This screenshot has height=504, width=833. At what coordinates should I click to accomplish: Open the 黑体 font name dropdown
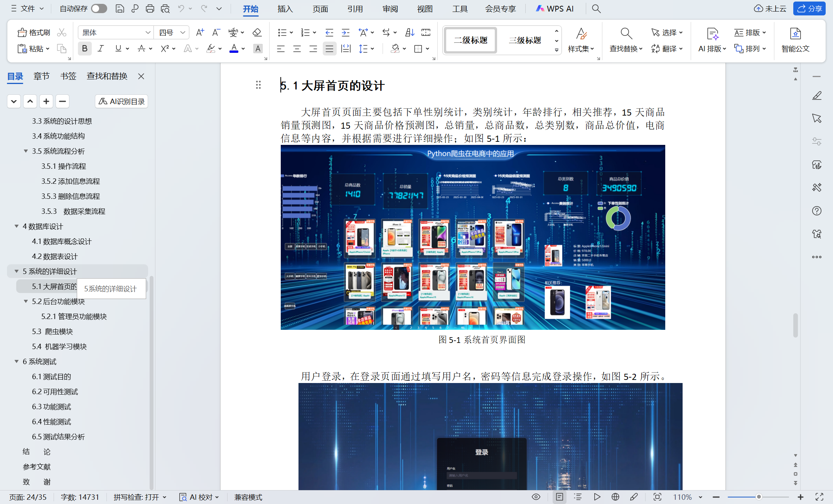click(x=148, y=32)
